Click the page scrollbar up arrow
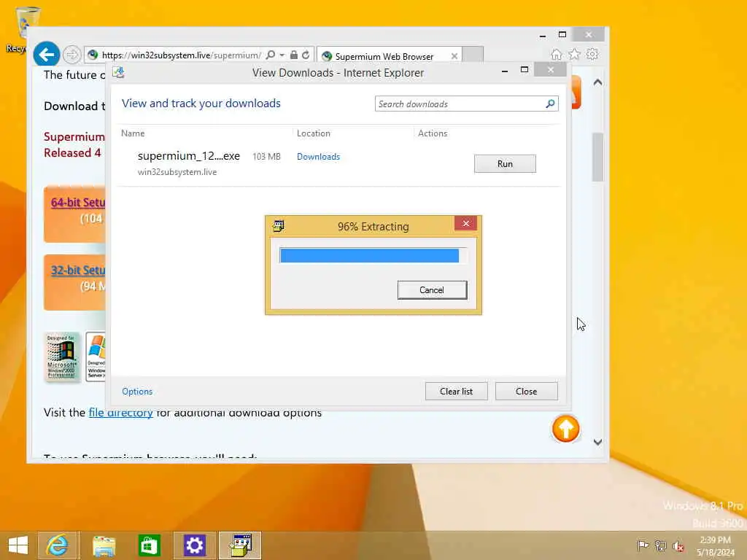The width and height of the screenshot is (747, 560). (597, 82)
